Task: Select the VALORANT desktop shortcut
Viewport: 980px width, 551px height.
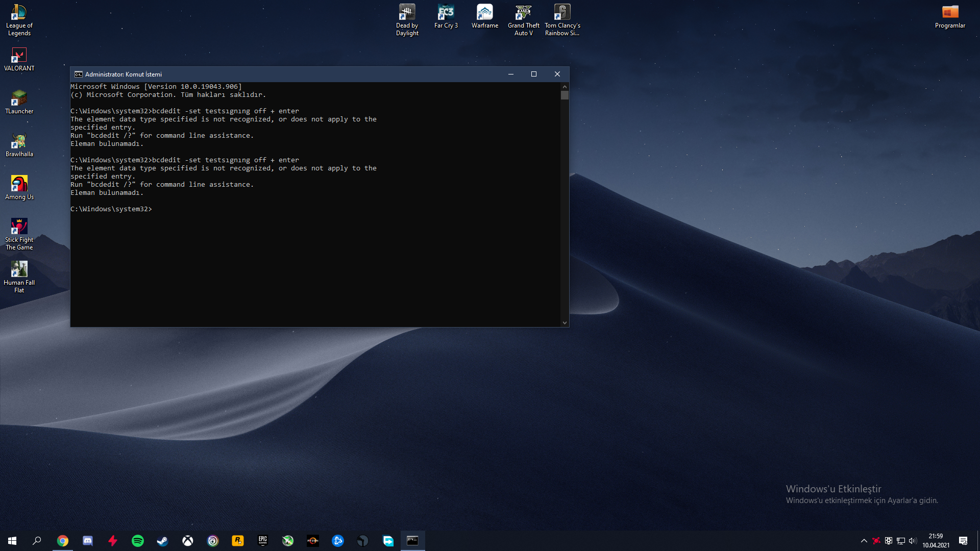Action: pyautogui.click(x=19, y=60)
